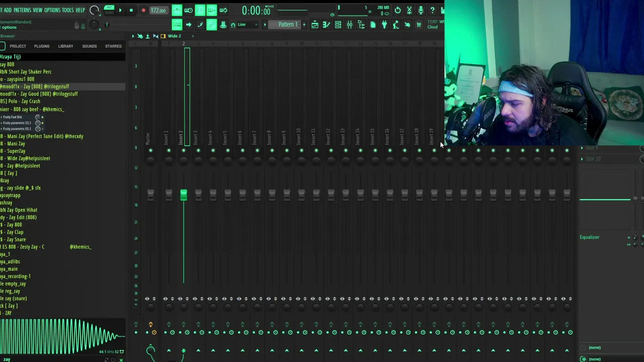Click the magnet snap icon beside Line
644x362 pixels.
point(233,25)
